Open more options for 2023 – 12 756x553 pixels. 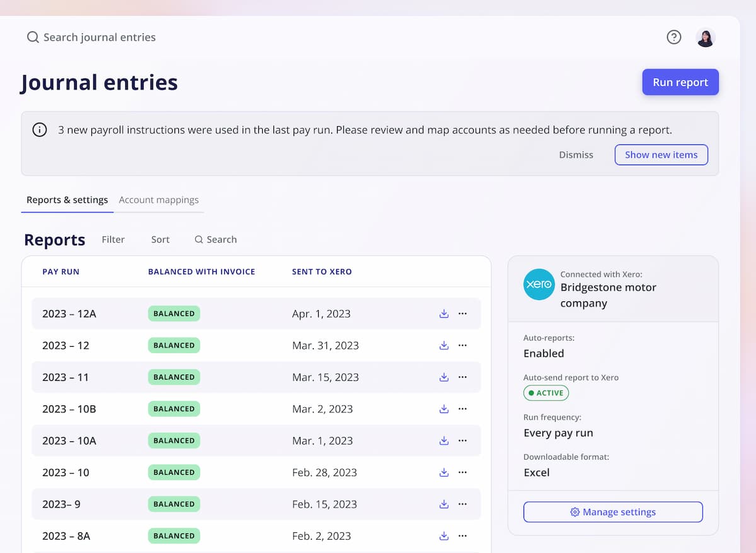pyautogui.click(x=462, y=346)
